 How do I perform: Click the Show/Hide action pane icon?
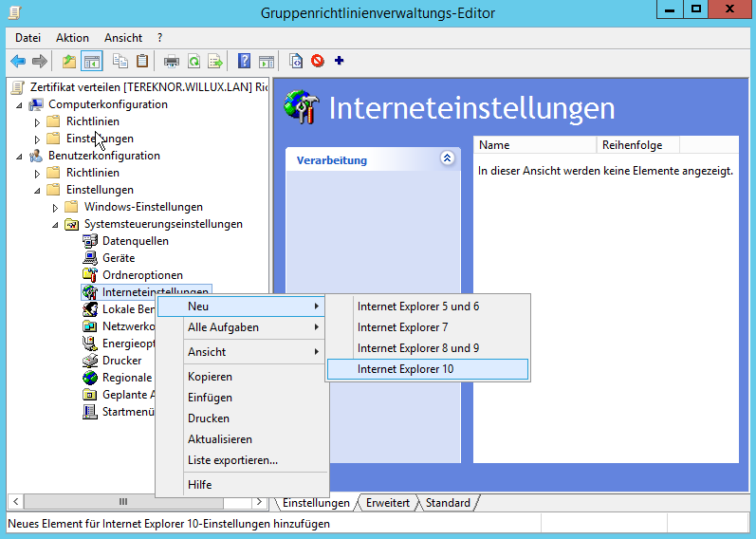tap(267, 62)
